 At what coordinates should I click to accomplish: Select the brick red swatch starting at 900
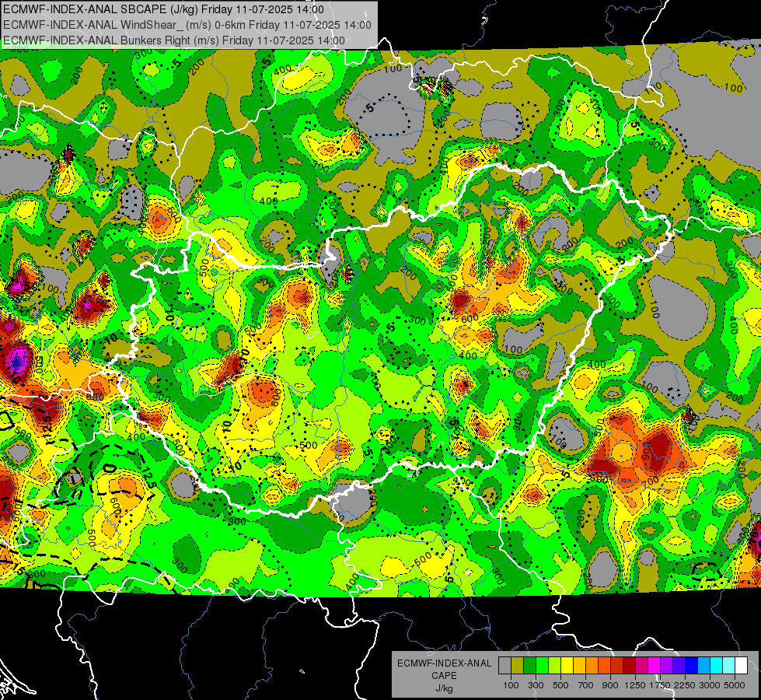tap(617, 666)
